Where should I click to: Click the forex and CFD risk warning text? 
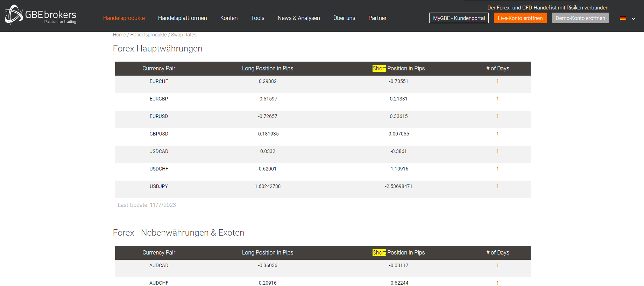click(549, 7)
